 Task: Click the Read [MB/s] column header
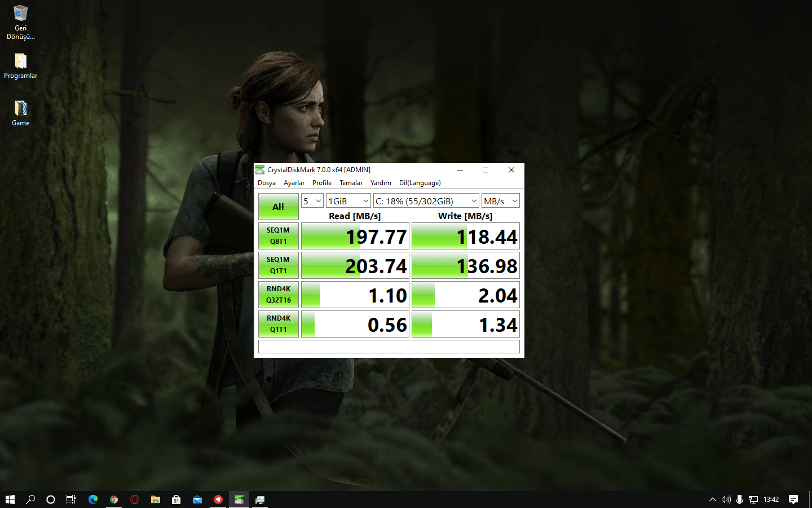click(x=355, y=216)
